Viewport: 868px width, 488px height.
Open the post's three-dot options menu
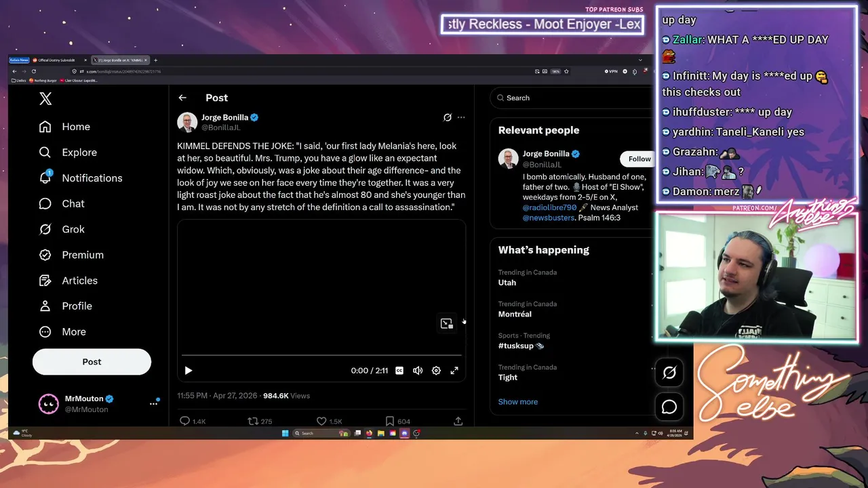[x=461, y=117]
